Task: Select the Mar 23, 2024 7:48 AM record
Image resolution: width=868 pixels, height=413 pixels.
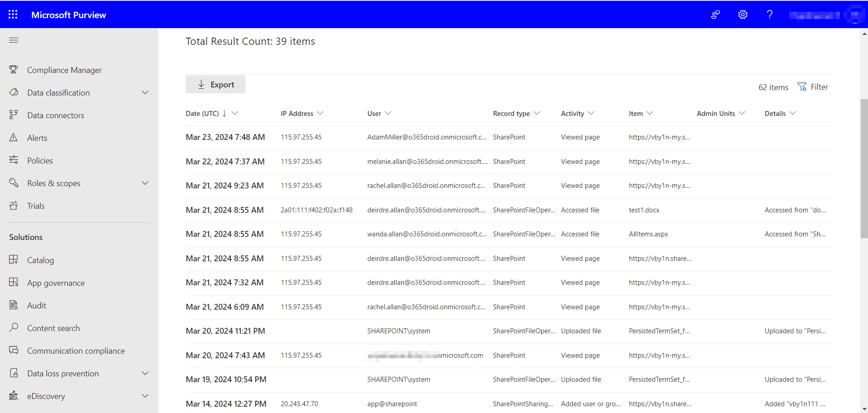Action: pos(225,137)
